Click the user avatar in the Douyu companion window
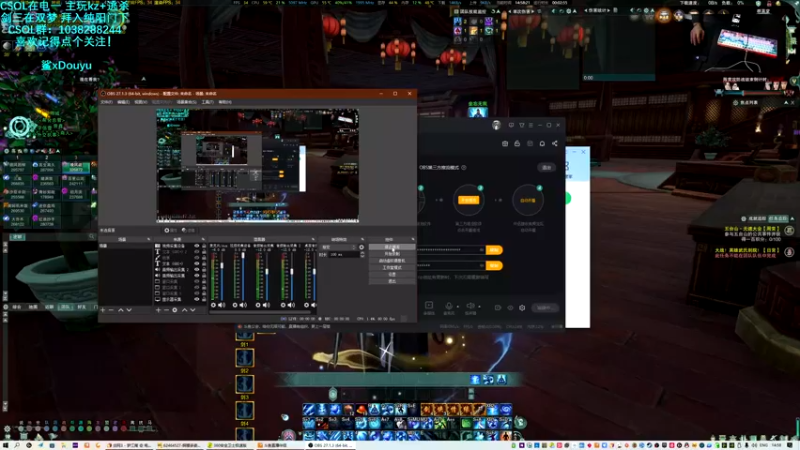The height and width of the screenshot is (450, 800). tap(496, 125)
